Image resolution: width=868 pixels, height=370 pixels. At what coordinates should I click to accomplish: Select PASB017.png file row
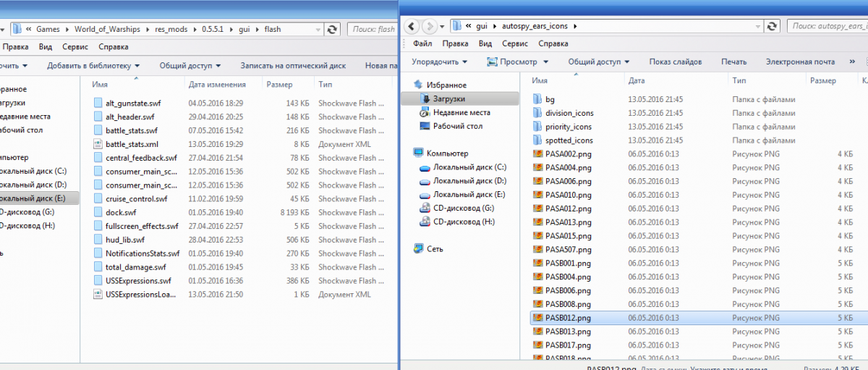pos(698,345)
